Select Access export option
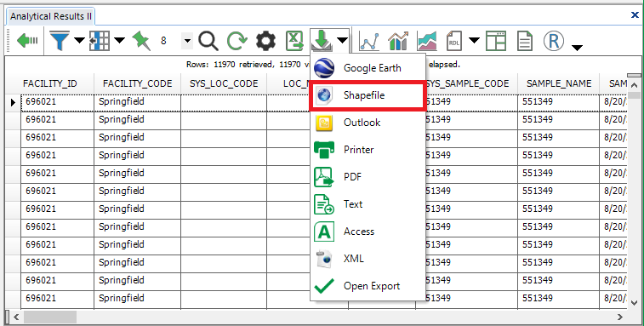This screenshot has height=326, width=644. (368, 231)
